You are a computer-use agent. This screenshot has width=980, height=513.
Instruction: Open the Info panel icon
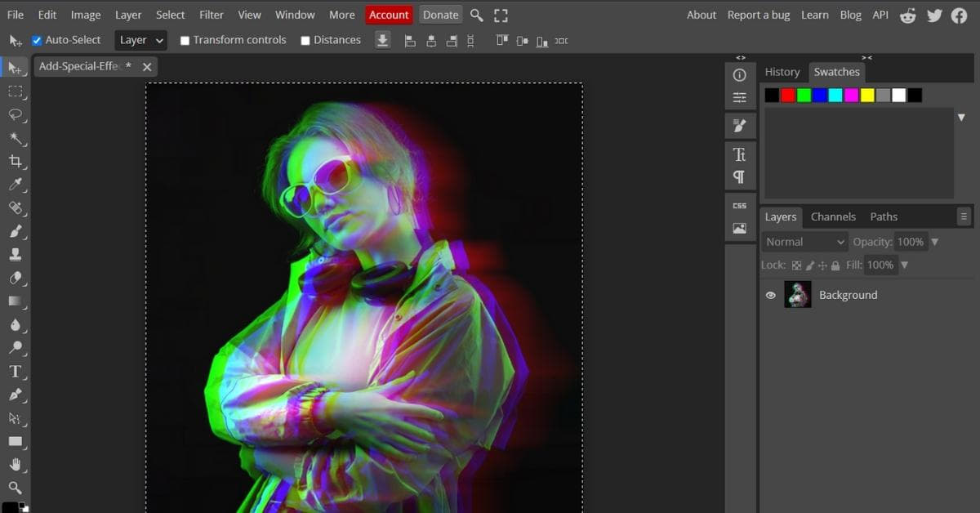[740, 75]
